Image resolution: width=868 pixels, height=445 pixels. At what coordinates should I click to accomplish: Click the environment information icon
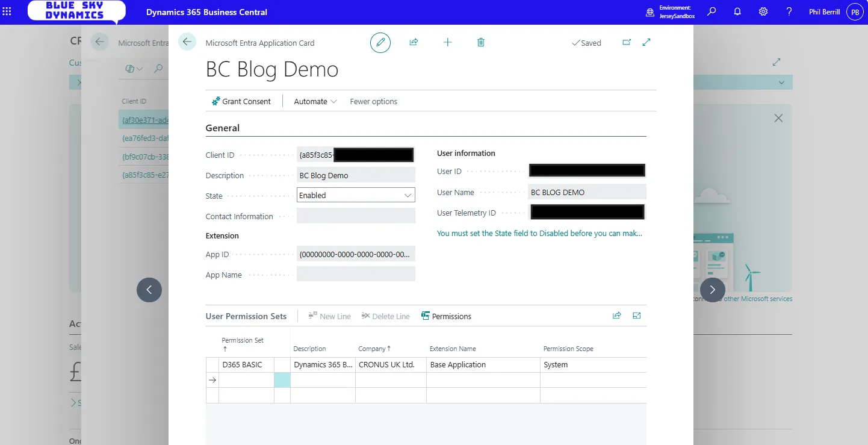[x=650, y=12]
